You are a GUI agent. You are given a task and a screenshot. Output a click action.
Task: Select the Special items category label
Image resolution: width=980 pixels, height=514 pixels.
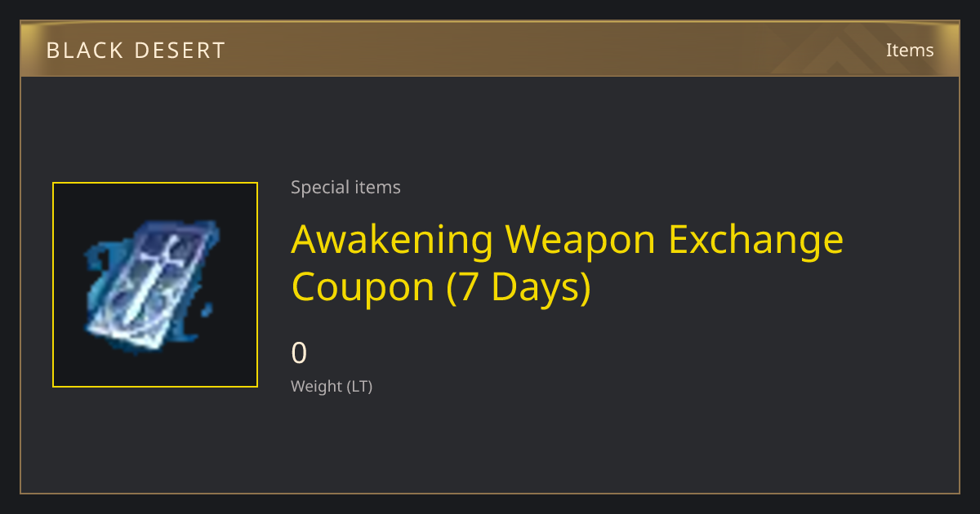345,188
